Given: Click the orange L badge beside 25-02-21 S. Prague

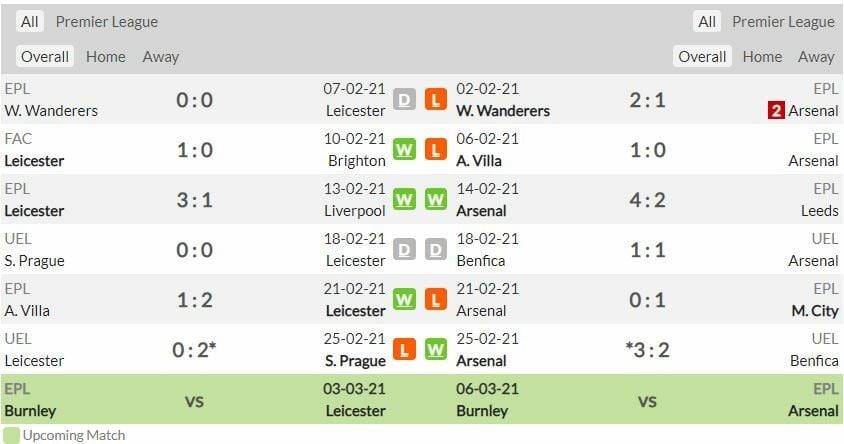Looking at the screenshot, I should 405,350.
